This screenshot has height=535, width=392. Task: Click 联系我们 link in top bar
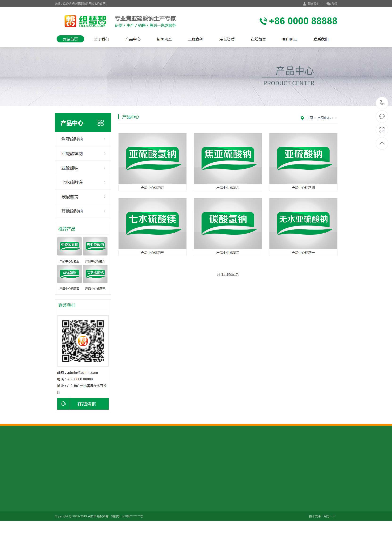click(314, 4)
